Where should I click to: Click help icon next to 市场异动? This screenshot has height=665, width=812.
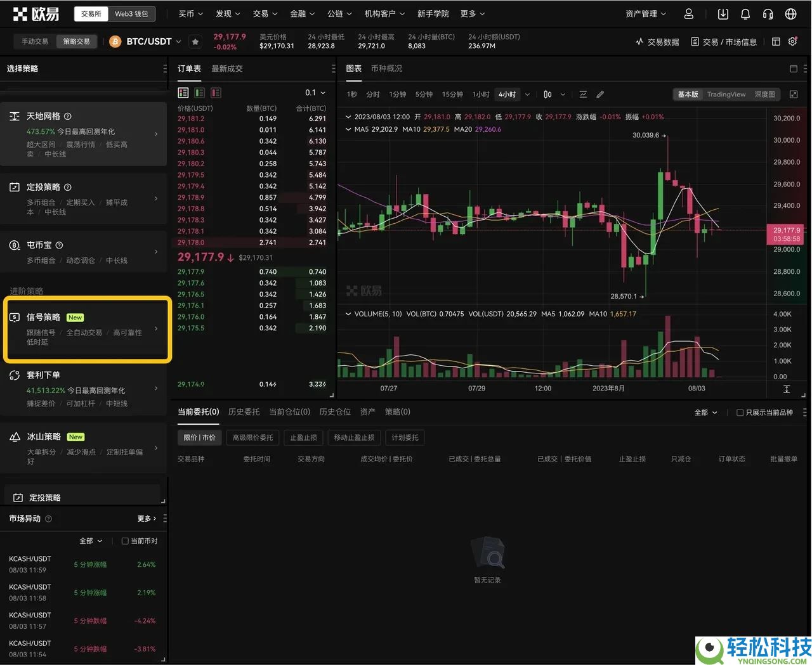(x=49, y=519)
